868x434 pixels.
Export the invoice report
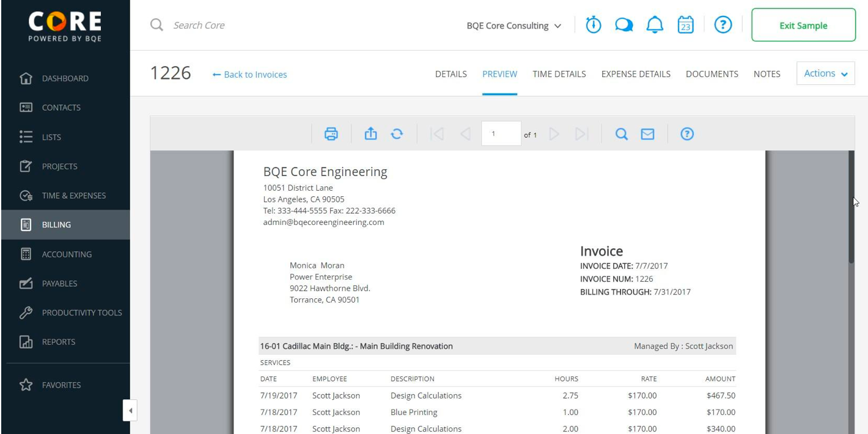[x=370, y=133]
